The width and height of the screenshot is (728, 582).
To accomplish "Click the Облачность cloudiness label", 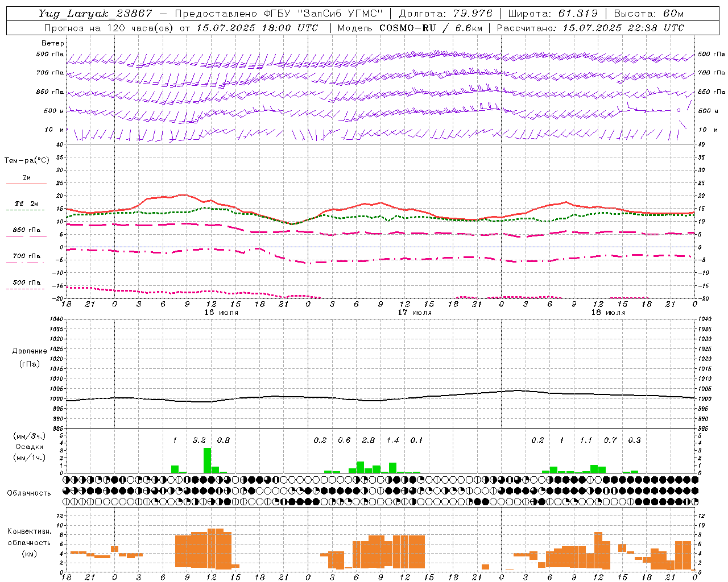I will click(x=29, y=493).
